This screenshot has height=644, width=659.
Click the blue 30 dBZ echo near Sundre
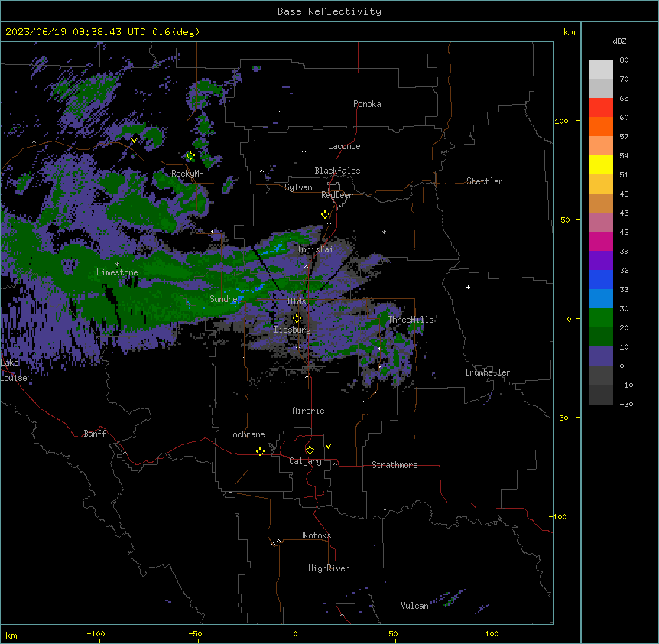[237, 300]
